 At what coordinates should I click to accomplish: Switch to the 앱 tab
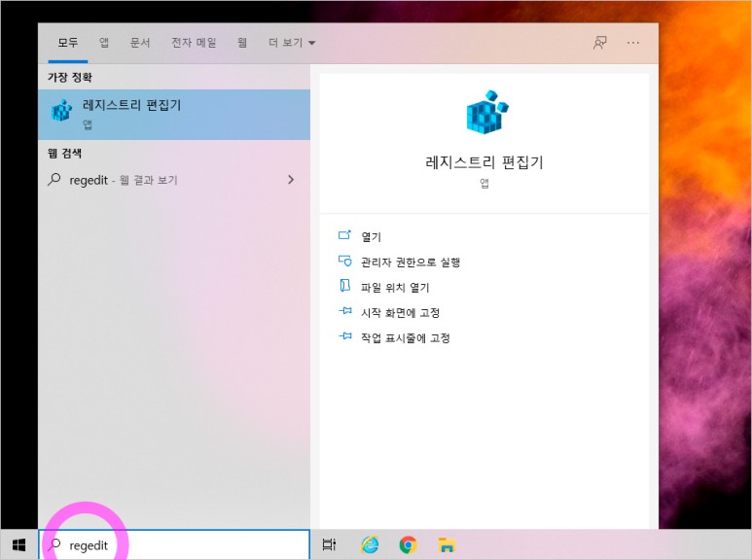pos(104,43)
